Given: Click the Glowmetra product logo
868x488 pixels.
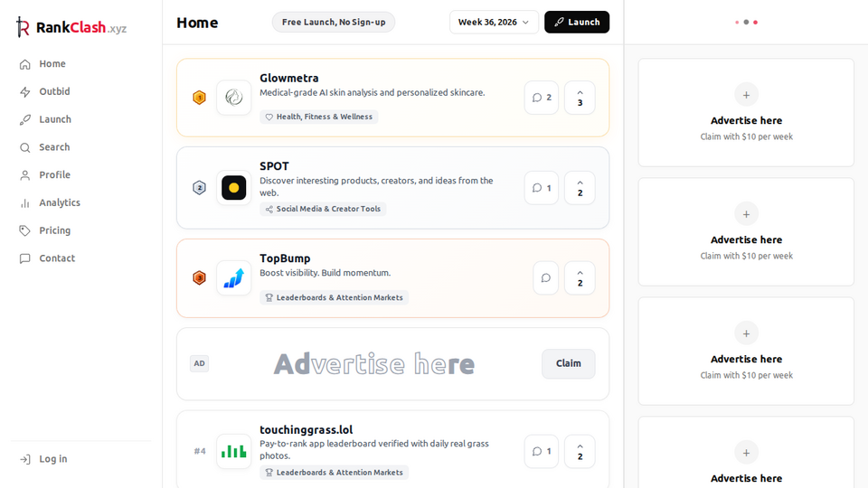Looking at the screenshot, I should click(233, 98).
